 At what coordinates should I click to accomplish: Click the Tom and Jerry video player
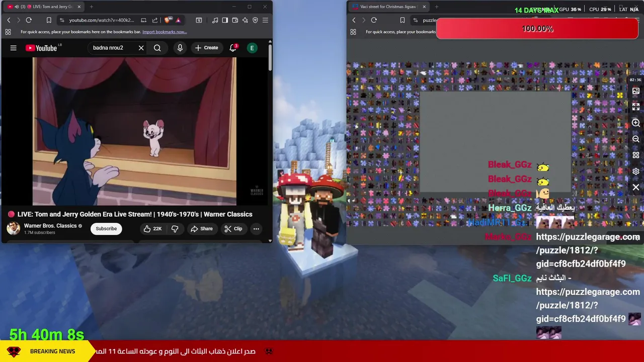click(x=134, y=131)
